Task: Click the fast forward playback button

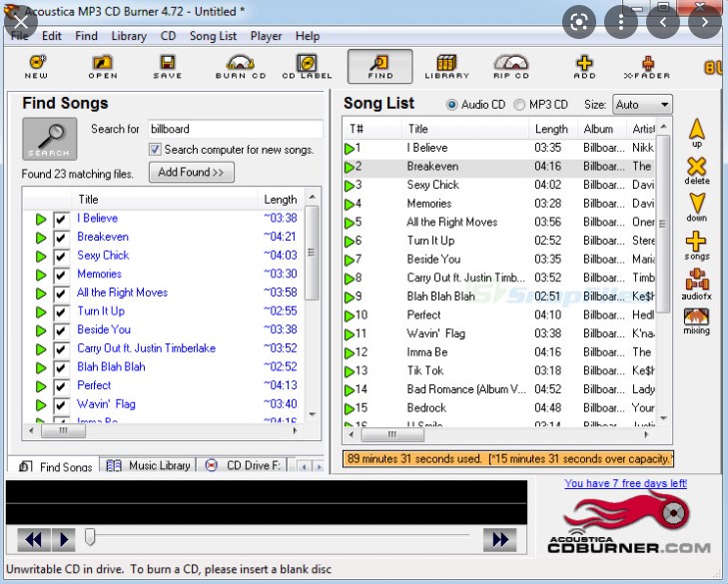Action: click(499, 539)
